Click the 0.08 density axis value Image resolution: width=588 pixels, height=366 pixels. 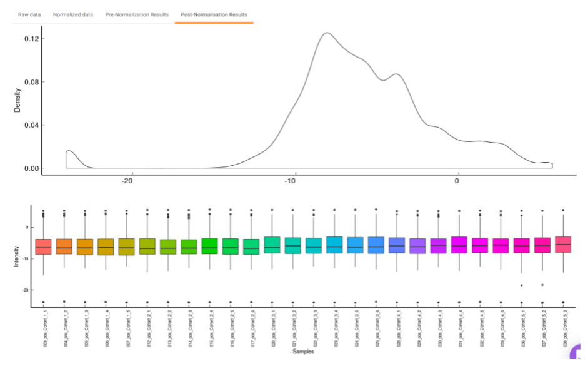(x=32, y=82)
